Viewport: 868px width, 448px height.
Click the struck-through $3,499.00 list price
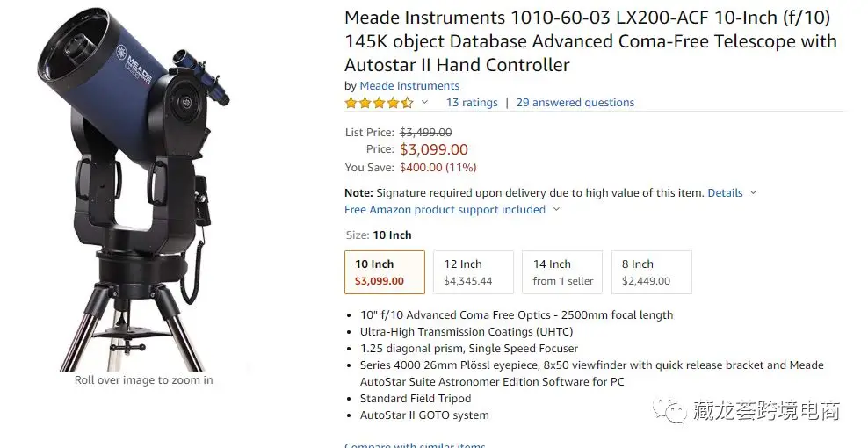click(x=426, y=132)
